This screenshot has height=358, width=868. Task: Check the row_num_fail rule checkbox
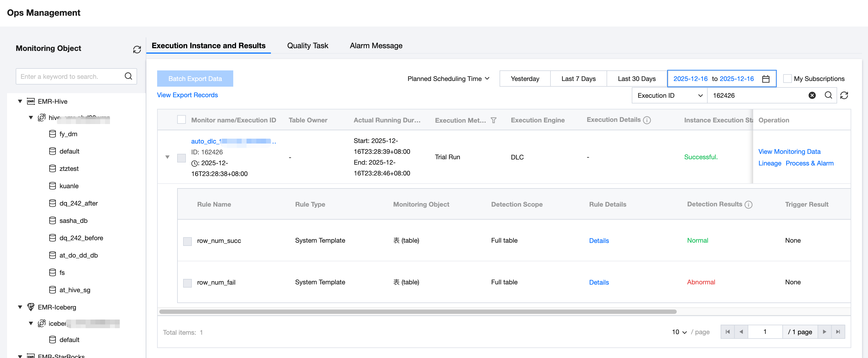pyautogui.click(x=187, y=282)
